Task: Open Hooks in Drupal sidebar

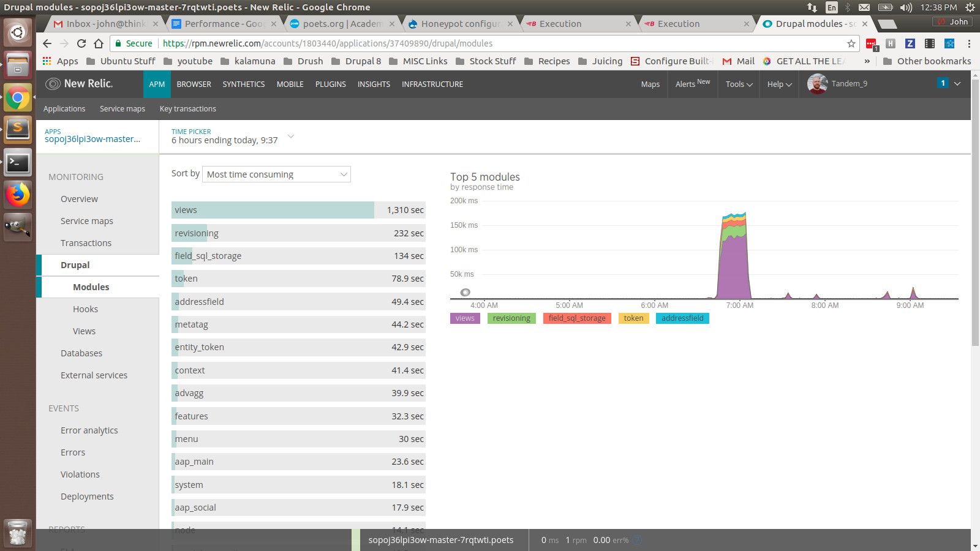Action: (x=86, y=309)
